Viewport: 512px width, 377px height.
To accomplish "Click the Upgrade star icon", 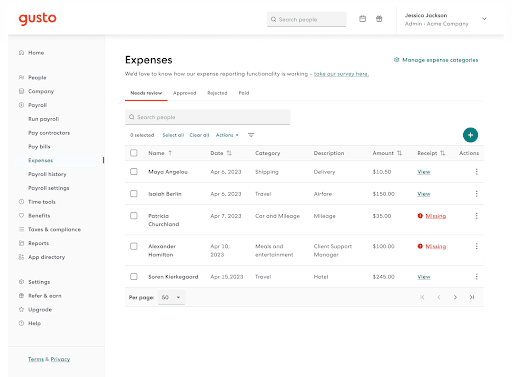I will point(21,309).
